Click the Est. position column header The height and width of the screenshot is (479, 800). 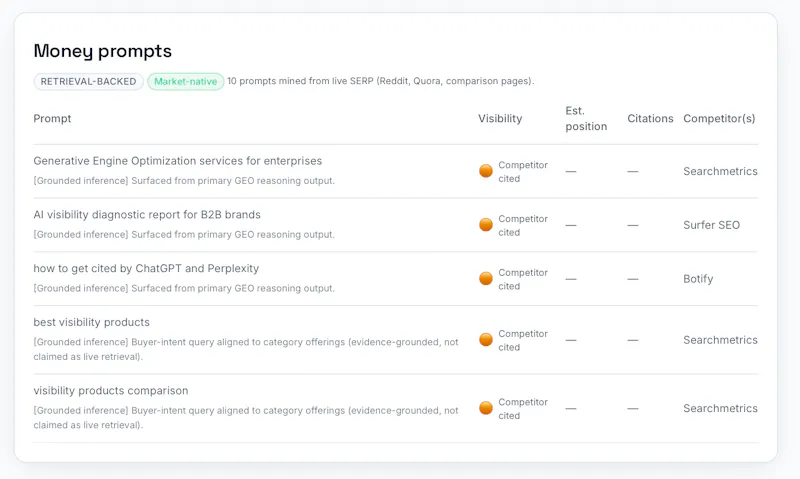click(x=586, y=118)
